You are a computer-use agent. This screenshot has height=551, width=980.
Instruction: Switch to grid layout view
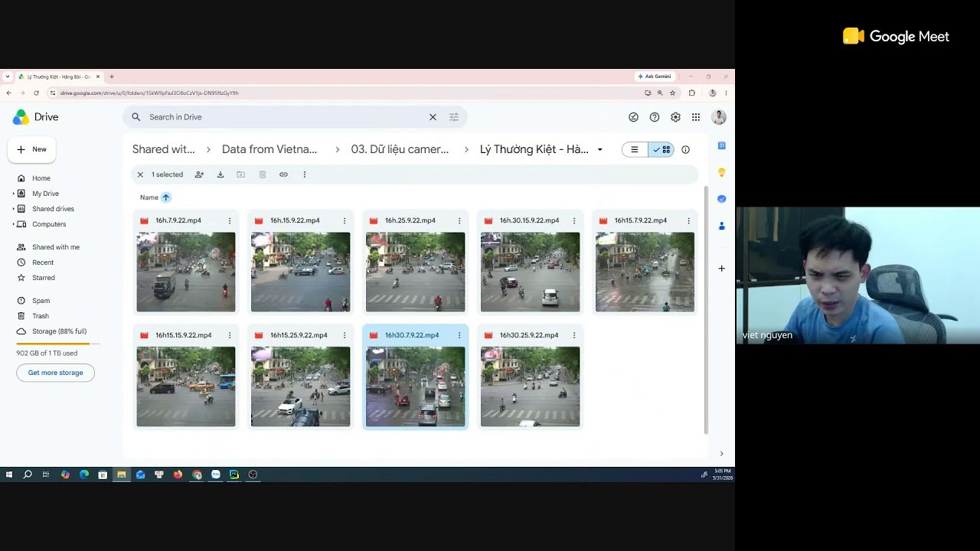tap(661, 150)
